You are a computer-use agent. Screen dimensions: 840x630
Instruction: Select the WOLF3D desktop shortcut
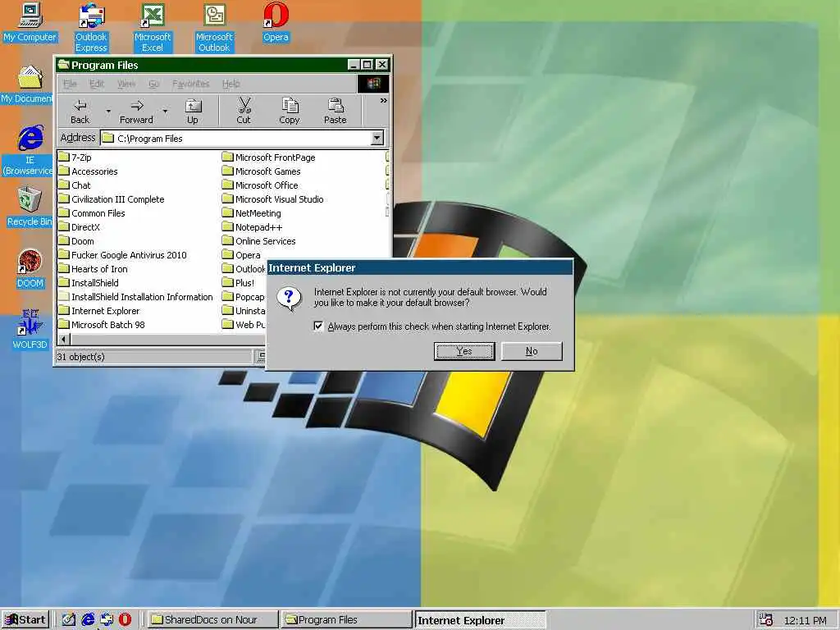point(30,330)
